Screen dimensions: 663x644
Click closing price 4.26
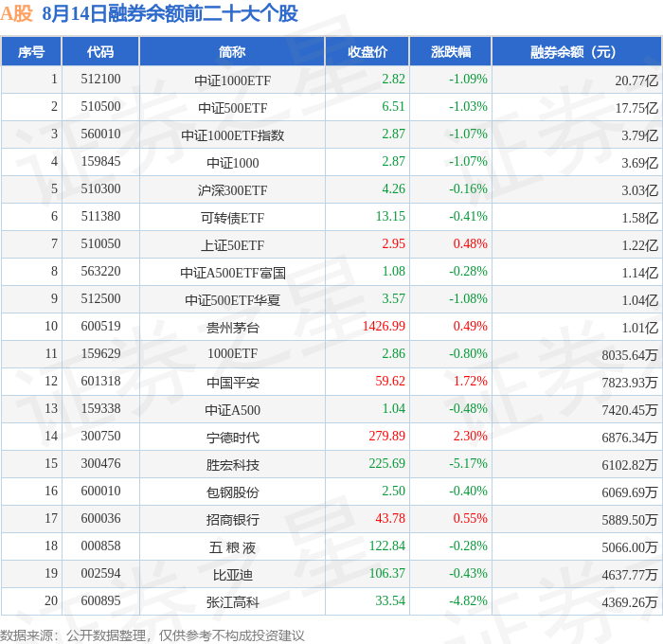point(393,188)
